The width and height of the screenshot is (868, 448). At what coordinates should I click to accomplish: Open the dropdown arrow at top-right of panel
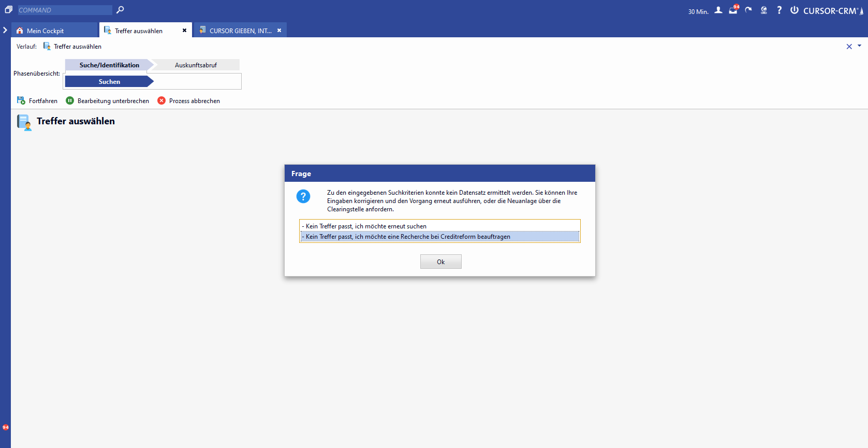click(859, 46)
